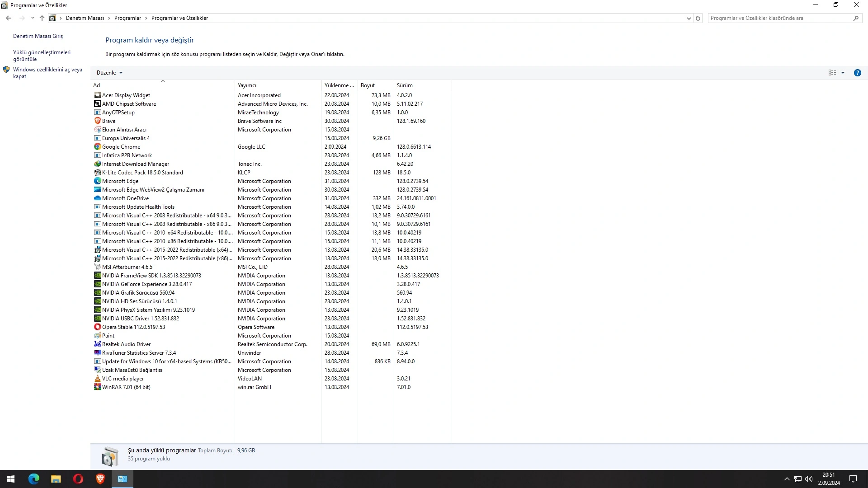Screen dimensions: 868x488
Task: Select Microsoft Edge WebView2 Çalışma Zamanı entry
Action: click(271, 190)
